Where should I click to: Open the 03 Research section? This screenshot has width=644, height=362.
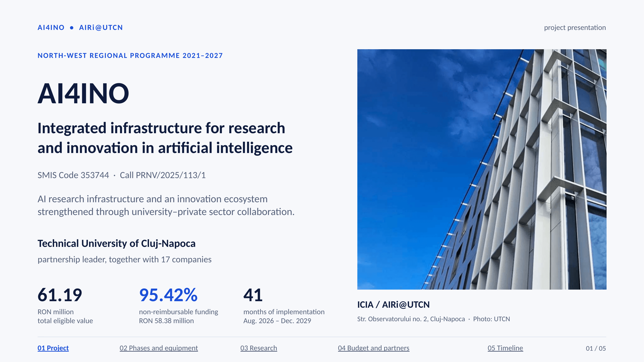click(259, 348)
